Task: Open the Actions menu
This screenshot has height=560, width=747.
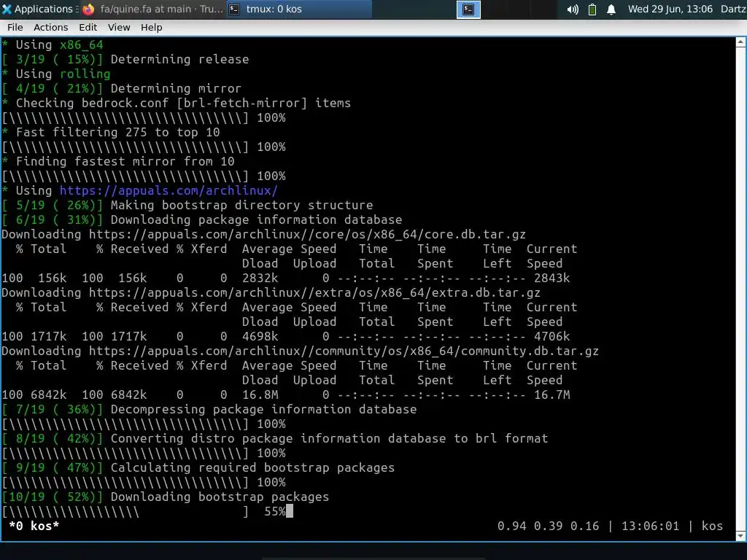Action: click(x=50, y=27)
